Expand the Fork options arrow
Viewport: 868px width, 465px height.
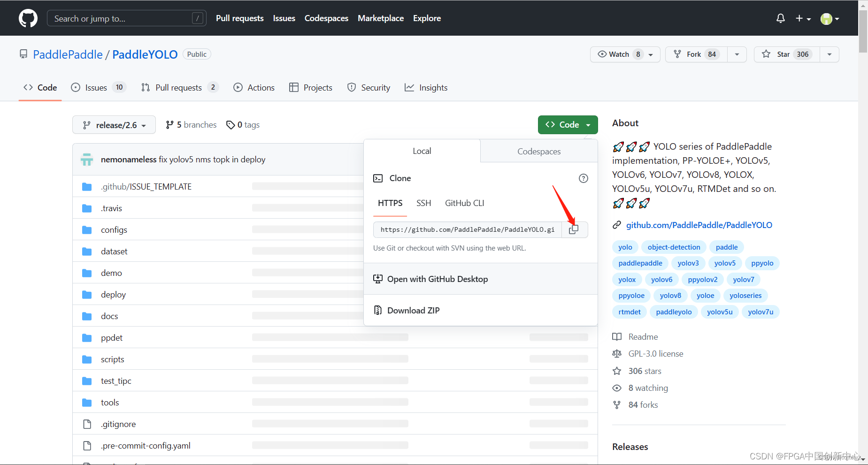click(737, 54)
